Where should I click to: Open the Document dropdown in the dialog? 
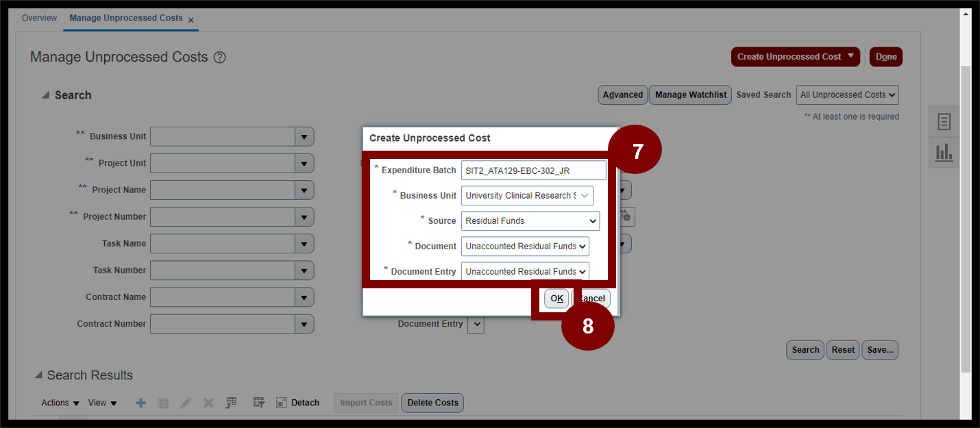tap(525, 246)
